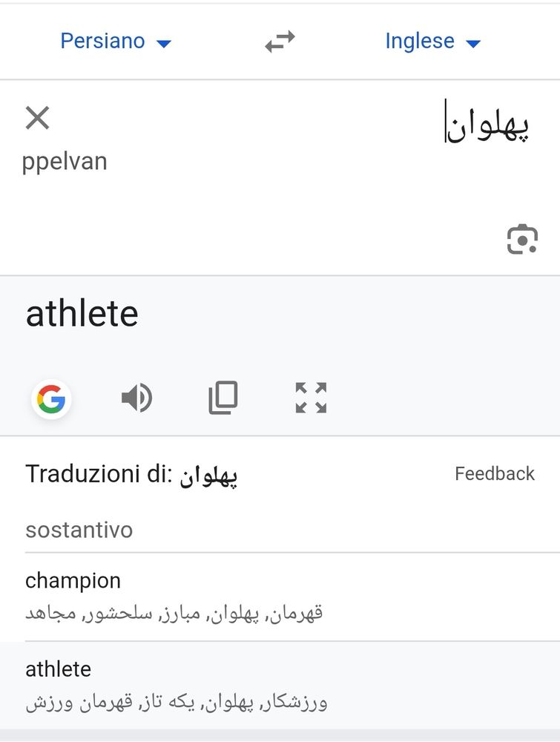Tap the Persian synonyms under champion
Viewport: 560px width, 742px height.
(x=174, y=614)
